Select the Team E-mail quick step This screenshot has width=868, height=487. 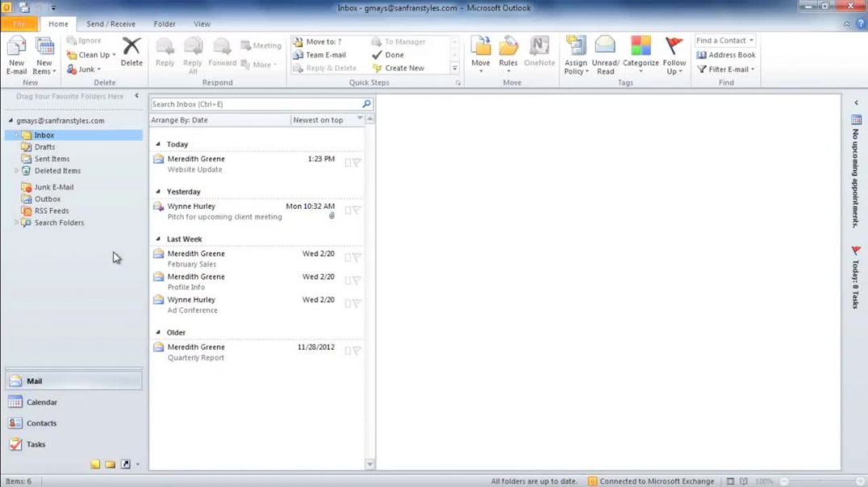(x=319, y=55)
